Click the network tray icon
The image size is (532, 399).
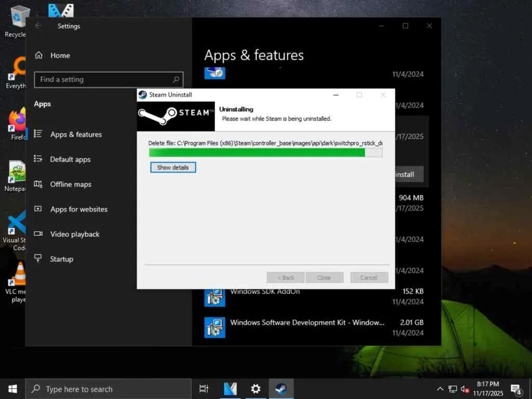[x=453, y=389]
